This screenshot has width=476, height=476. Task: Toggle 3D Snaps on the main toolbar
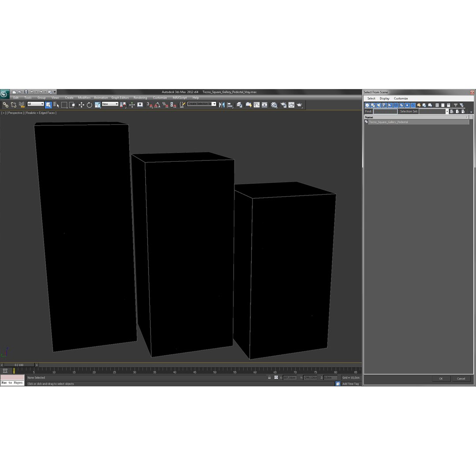pyautogui.click(x=149, y=105)
